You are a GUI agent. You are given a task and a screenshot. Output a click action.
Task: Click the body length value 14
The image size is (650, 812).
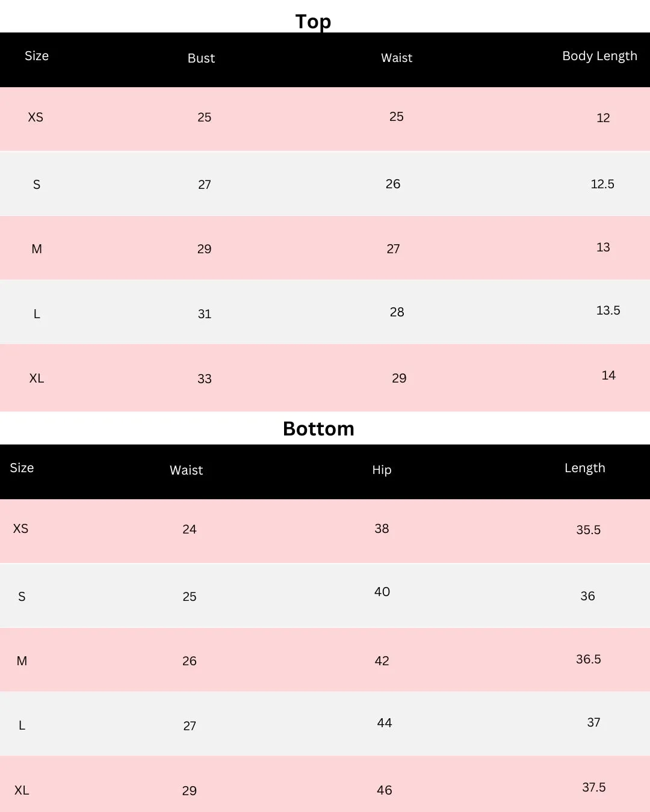click(608, 375)
